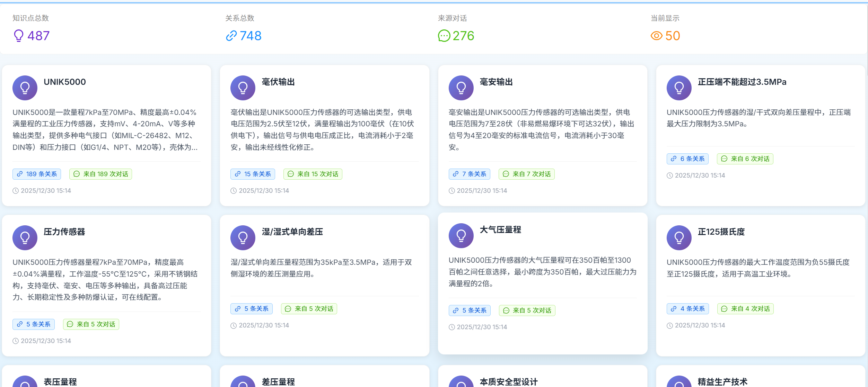The width and height of the screenshot is (868, 387).
Task: Click the lightbulb icon beside 压力传感器
Action: (24, 237)
